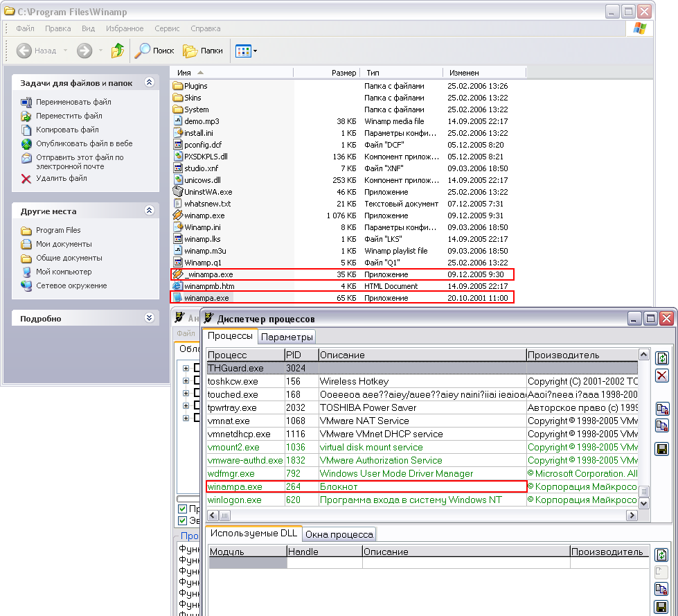Click Общие документы link
Viewport: 678px width, 616px height.
[x=69, y=258]
